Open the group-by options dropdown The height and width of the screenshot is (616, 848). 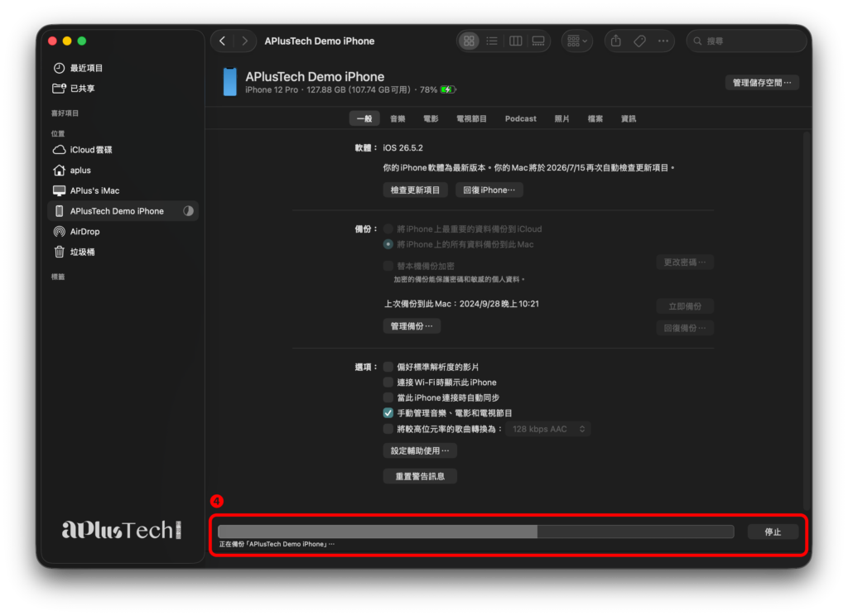[x=577, y=41]
